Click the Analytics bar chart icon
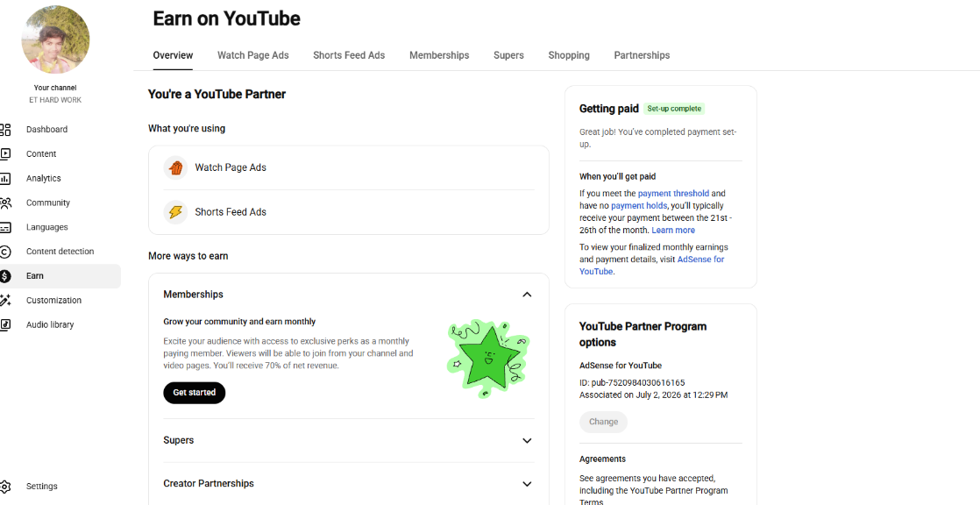Screen dimensions: 980x505 coord(5,178)
